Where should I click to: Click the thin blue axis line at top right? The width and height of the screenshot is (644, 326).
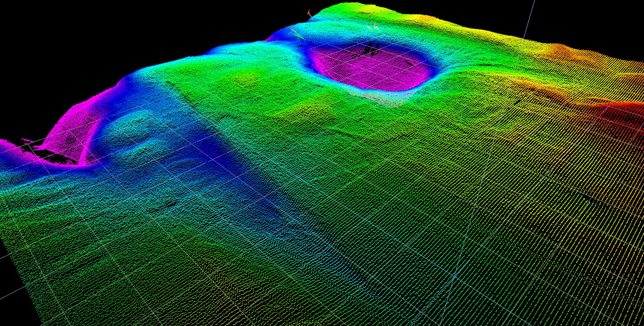529,19
